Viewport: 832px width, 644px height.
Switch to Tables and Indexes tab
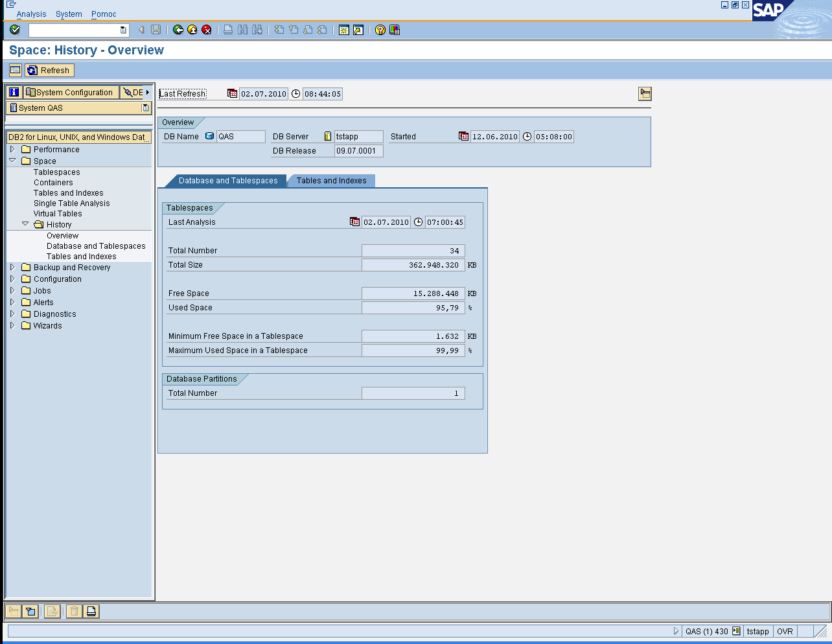[x=331, y=181]
